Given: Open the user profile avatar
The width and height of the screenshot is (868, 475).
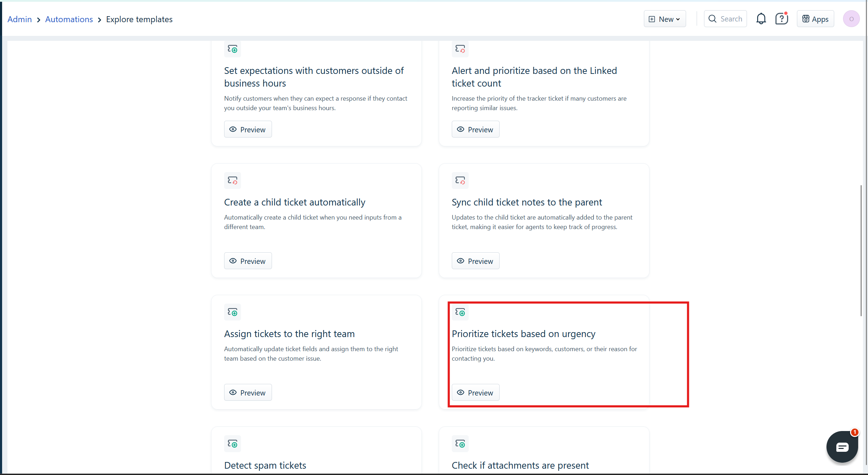Looking at the screenshot, I should (851, 19).
